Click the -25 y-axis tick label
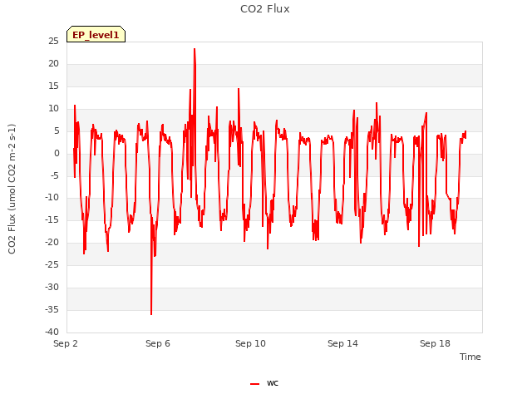 (x=52, y=264)
